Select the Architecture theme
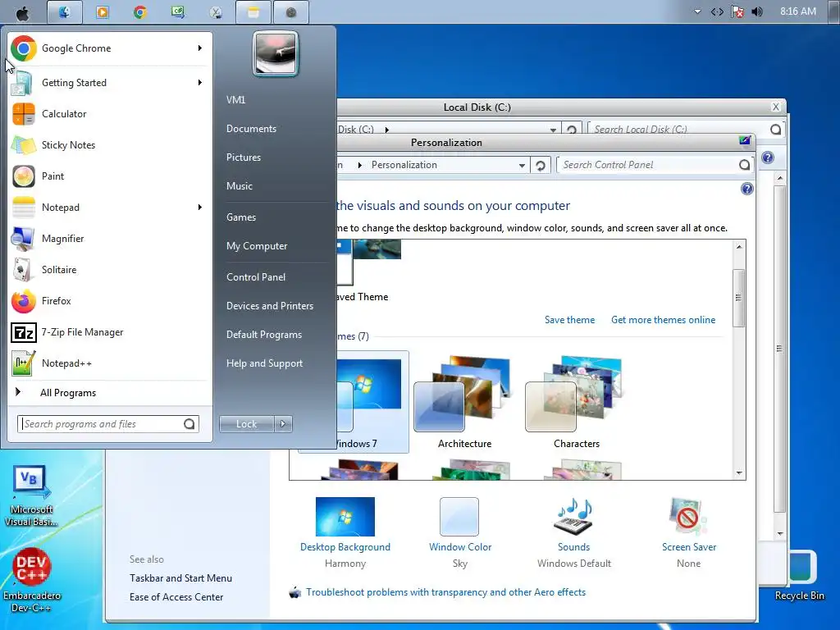Viewport: 840px width, 630px height. click(464, 402)
